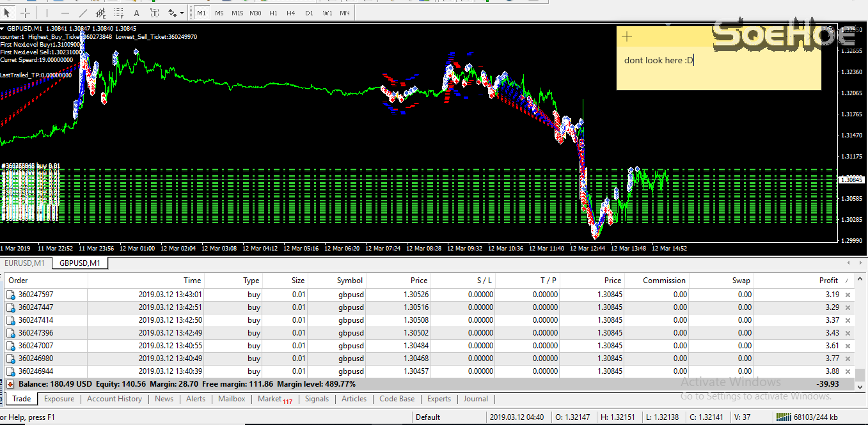Open the Journal tab
868x425 pixels.
[476, 398]
